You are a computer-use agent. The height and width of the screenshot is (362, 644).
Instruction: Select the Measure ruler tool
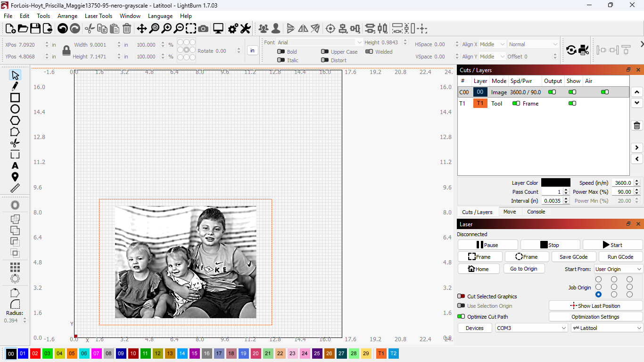15,188
